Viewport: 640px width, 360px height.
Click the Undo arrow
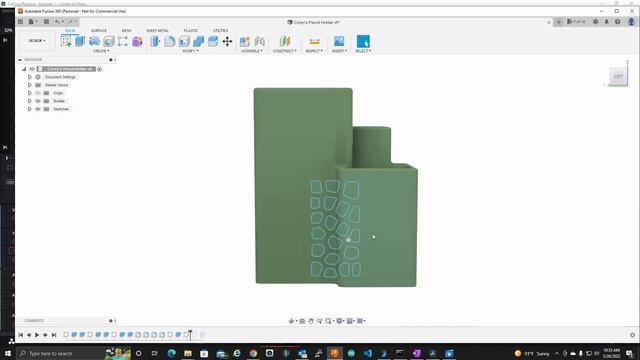[x=58, y=22]
